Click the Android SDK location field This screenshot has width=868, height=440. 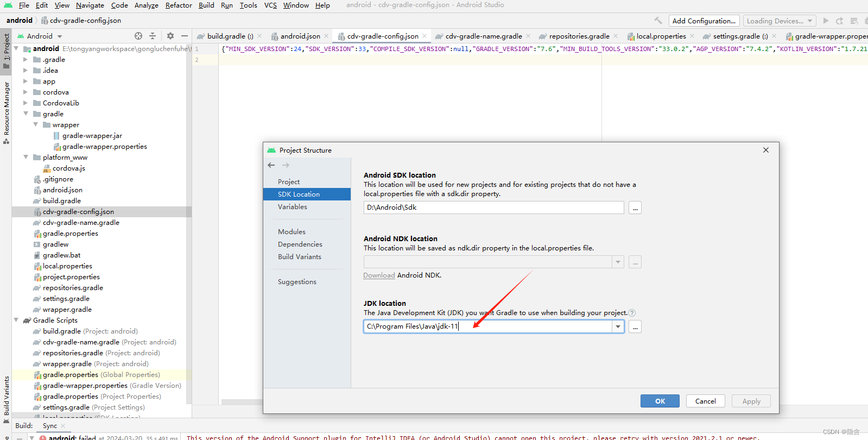[x=494, y=208]
